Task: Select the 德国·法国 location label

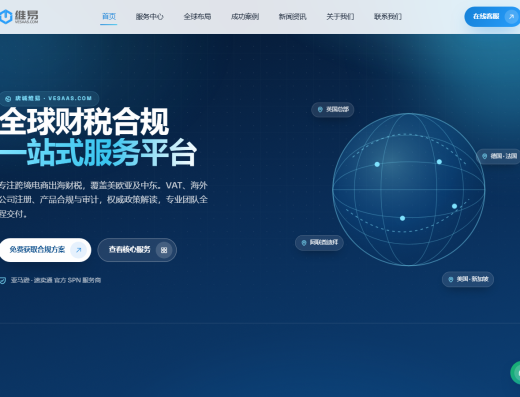Action: [499, 156]
